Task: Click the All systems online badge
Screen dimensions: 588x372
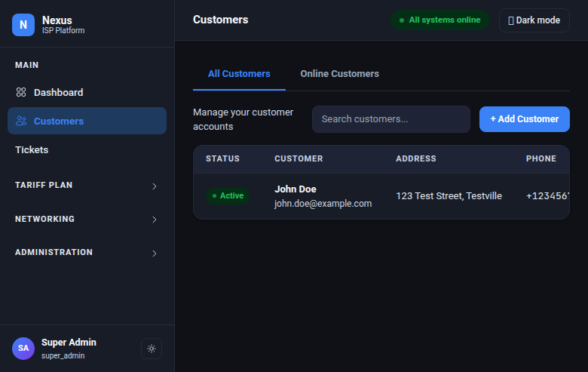Action: tap(440, 20)
